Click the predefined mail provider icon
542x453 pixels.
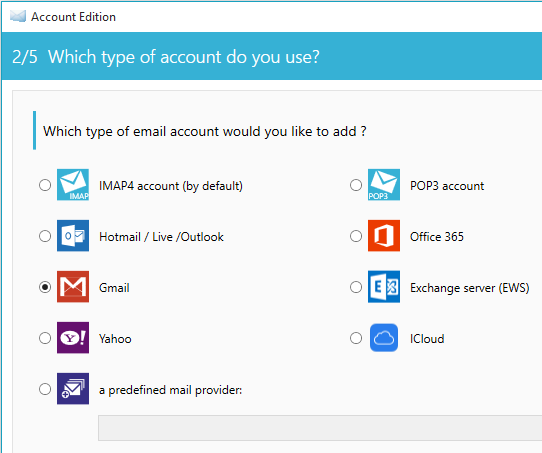click(x=73, y=389)
